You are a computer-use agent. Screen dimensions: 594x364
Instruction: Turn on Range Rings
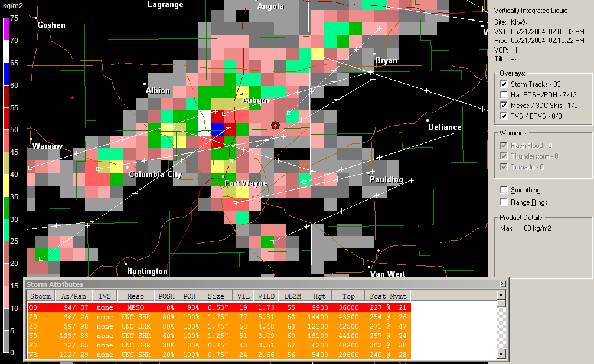504,202
